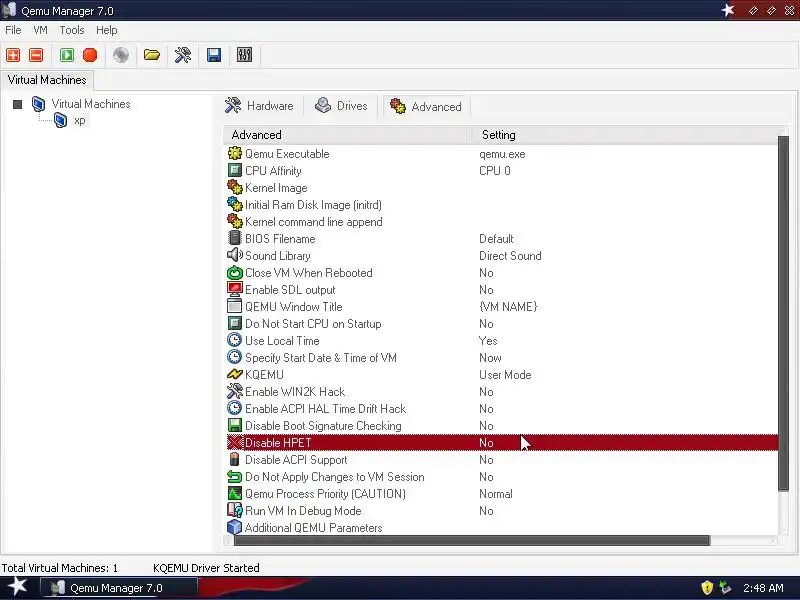The width and height of the screenshot is (800, 600).
Task: Click the {VM NAME} window title value
Action: [508, 307]
